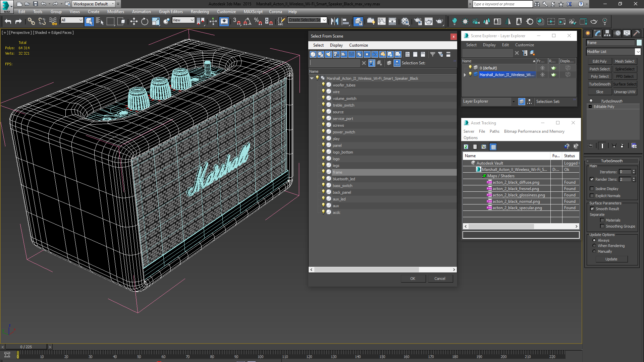Click Display Geometry filter in Select From Scene

(313, 54)
